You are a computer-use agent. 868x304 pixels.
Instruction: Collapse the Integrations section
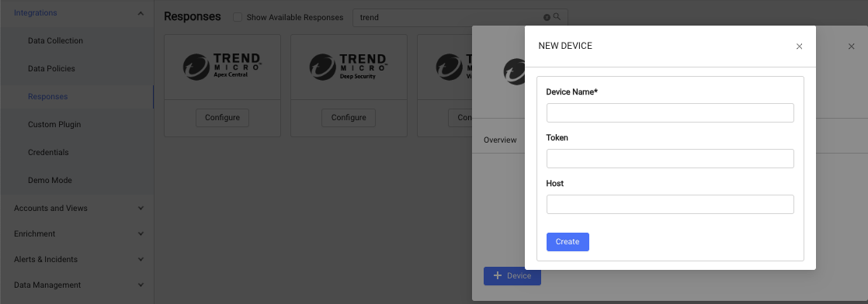click(141, 12)
